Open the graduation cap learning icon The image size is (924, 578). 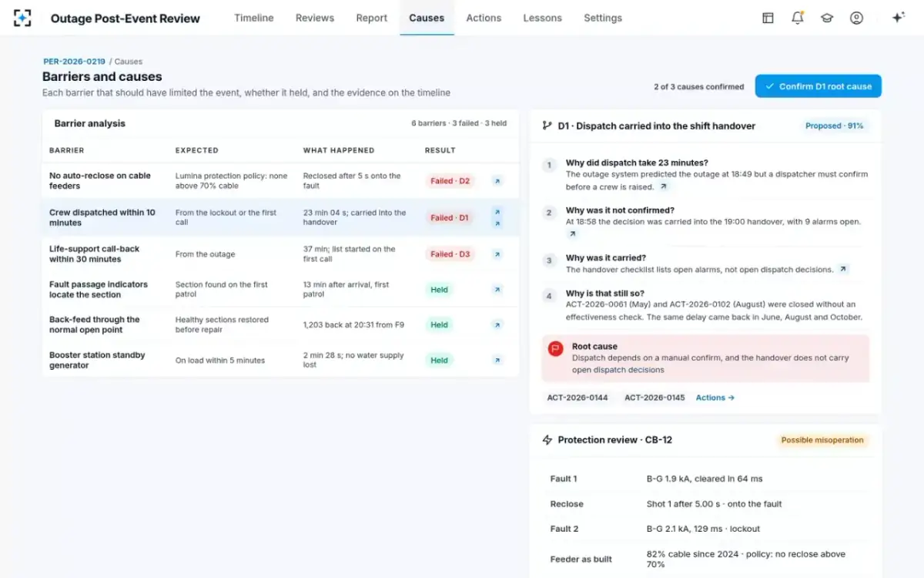827,18
